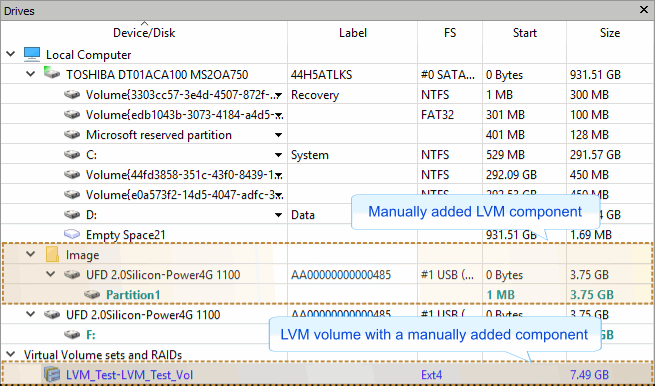The image size is (655, 386).
Task: Select the LVM_Test-LVM_Test_Vol volume icon
Action: tap(52, 374)
